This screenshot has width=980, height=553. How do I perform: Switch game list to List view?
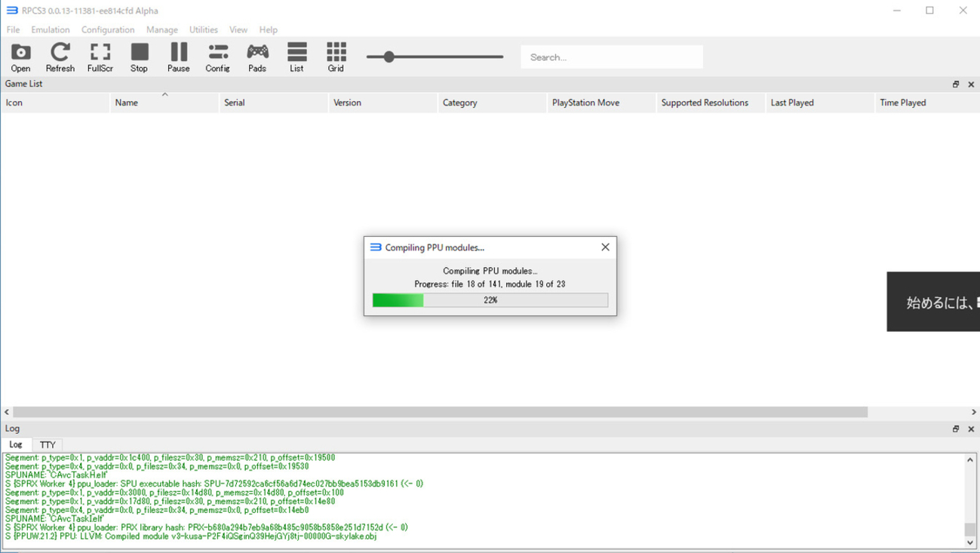pyautogui.click(x=296, y=57)
